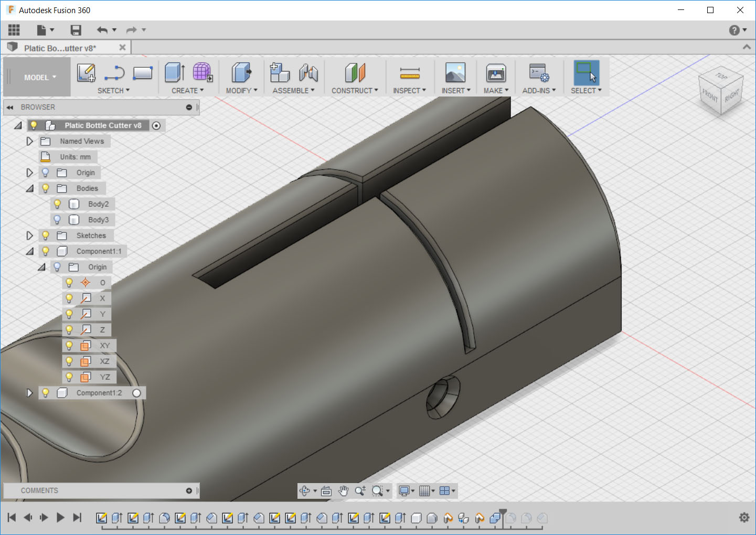Expand the Named Views folder
The height and width of the screenshot is (535, 756).
pyautogui.click(x=29, y=141)
